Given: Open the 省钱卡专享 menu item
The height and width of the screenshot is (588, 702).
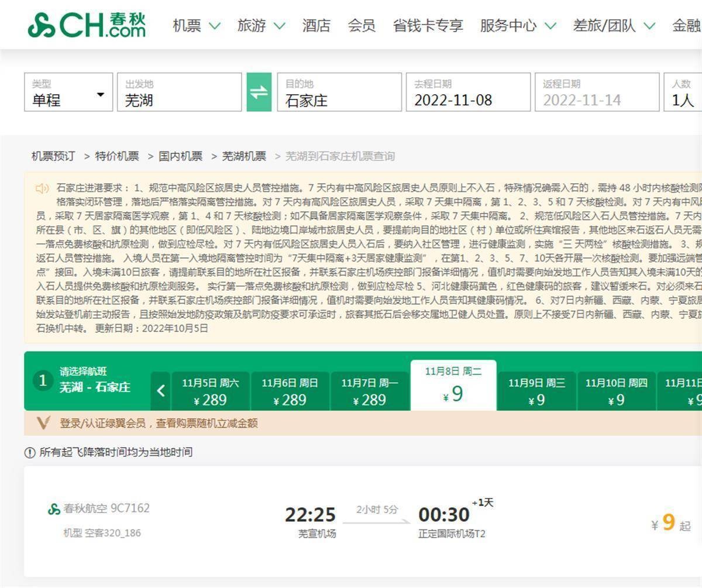Looking at the screenshot, I should (428, 26).
